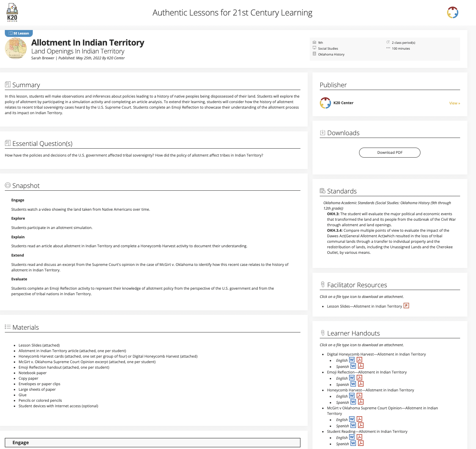
Task: Open the publisher View link
Action: [454, 103]
